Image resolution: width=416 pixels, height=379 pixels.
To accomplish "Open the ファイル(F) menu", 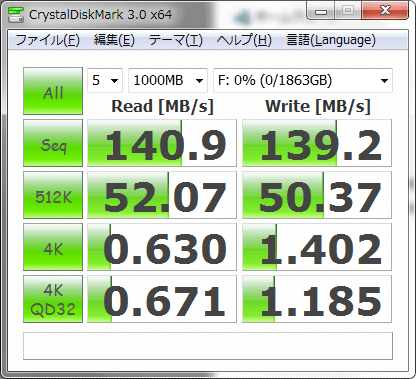I will pos(47,40).
